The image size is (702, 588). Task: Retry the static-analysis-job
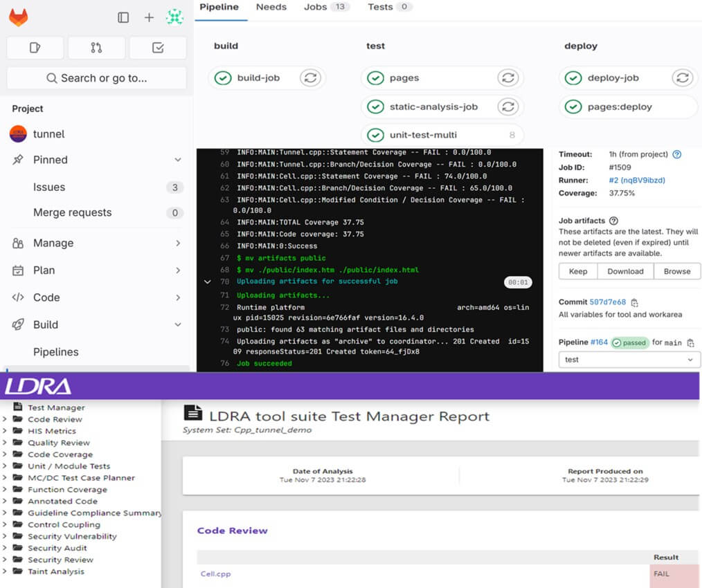click(508, 107)
